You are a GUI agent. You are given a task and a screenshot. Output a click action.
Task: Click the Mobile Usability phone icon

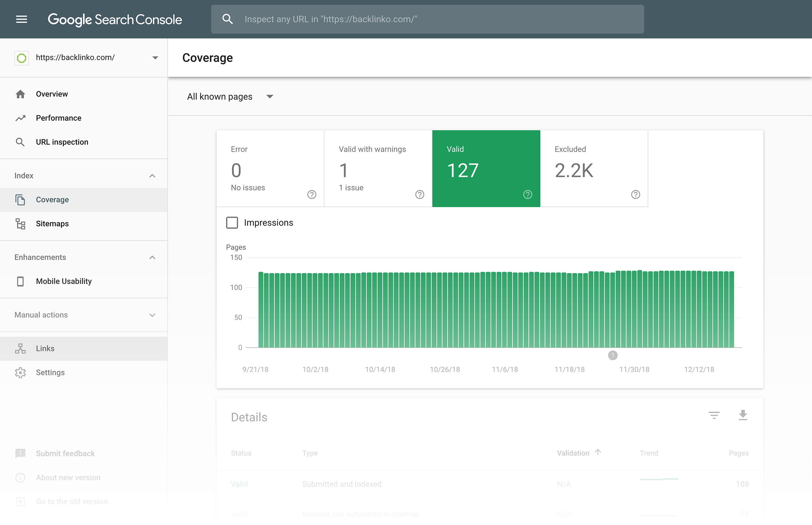(x=20, y=281)
